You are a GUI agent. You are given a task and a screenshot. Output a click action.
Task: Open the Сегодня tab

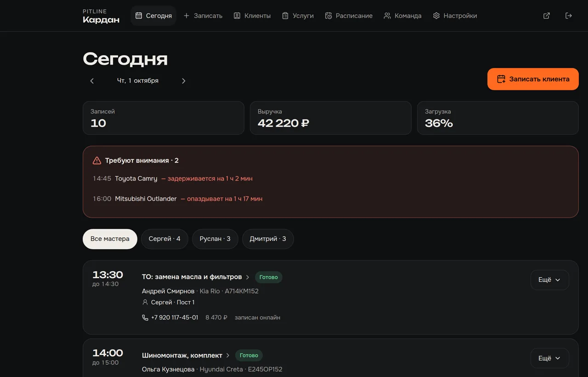[x=153, y=16]
